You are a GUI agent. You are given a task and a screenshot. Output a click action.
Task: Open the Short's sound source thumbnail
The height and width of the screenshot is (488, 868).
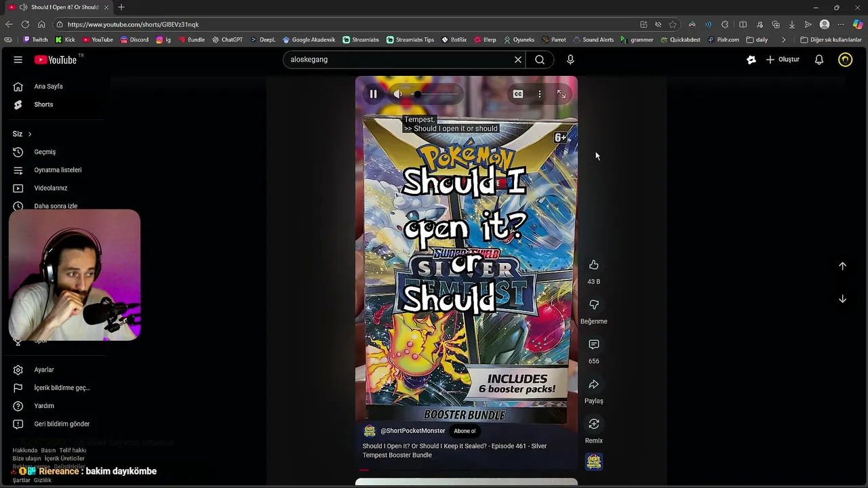click(x=594, y=462)
